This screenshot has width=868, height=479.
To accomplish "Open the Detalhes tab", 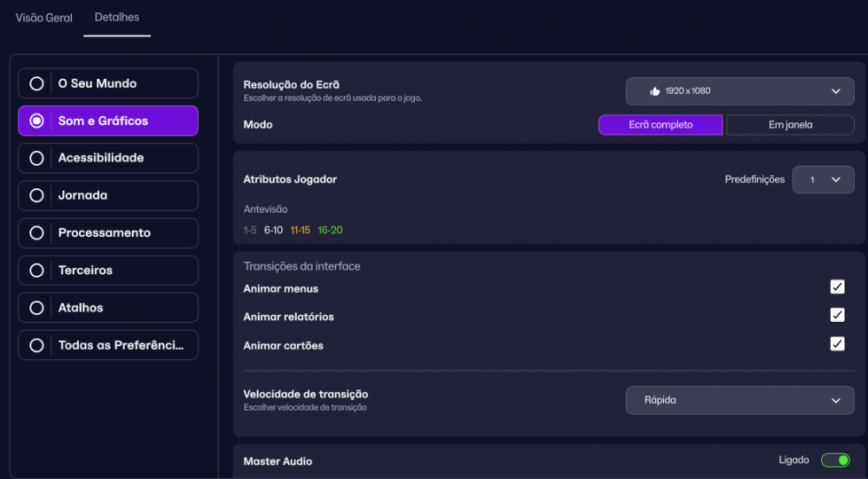I will (117, 17).
